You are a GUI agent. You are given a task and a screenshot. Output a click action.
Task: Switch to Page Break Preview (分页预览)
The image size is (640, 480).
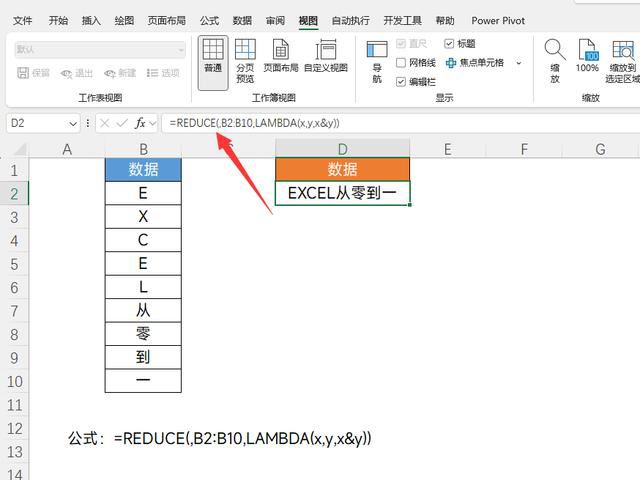click(245, 61)
